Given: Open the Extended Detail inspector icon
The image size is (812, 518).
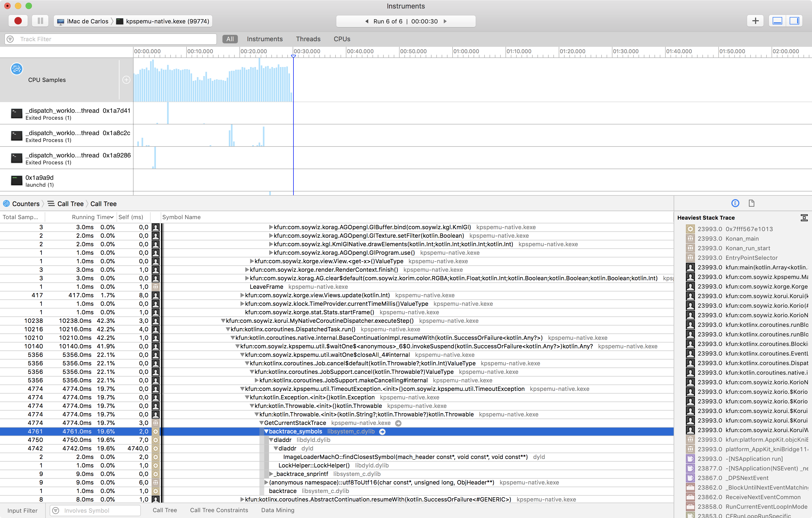Looking at the screenshot, I should click(x=735, y=203).
